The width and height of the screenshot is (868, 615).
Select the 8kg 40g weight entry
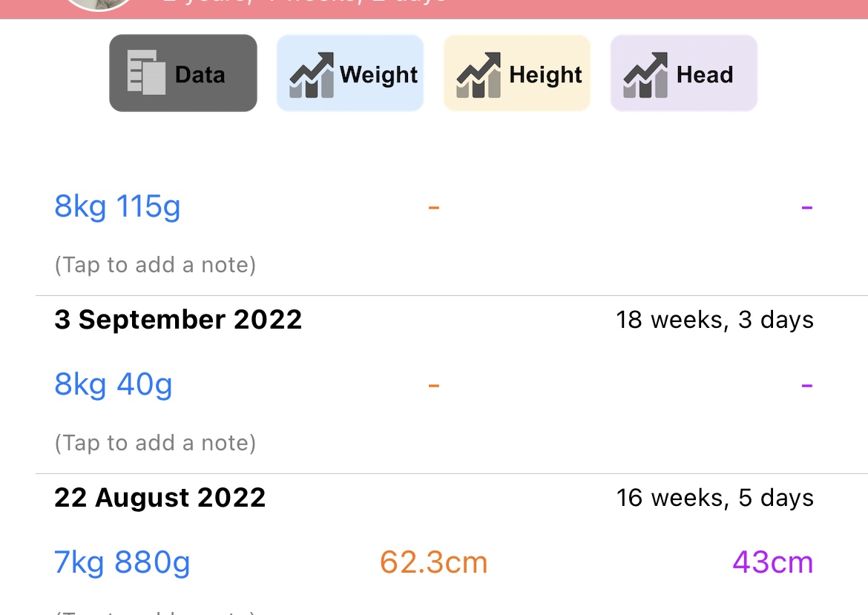pos(114,384)
